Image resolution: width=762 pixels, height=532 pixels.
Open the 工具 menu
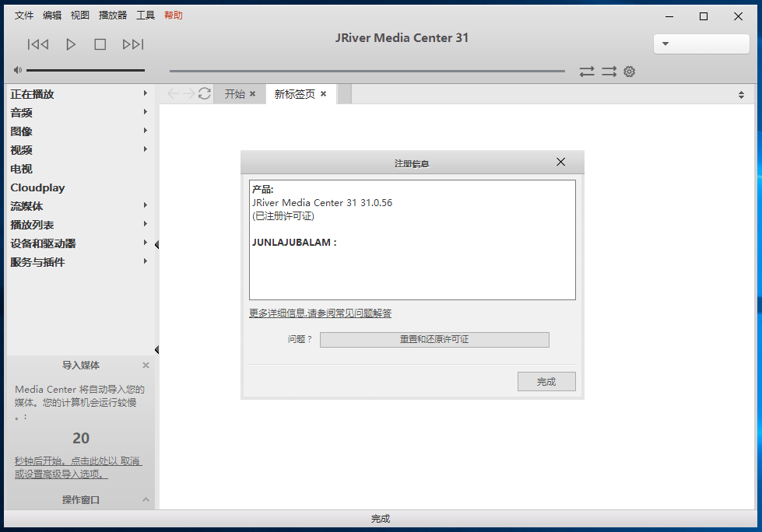tap(146, 16)
